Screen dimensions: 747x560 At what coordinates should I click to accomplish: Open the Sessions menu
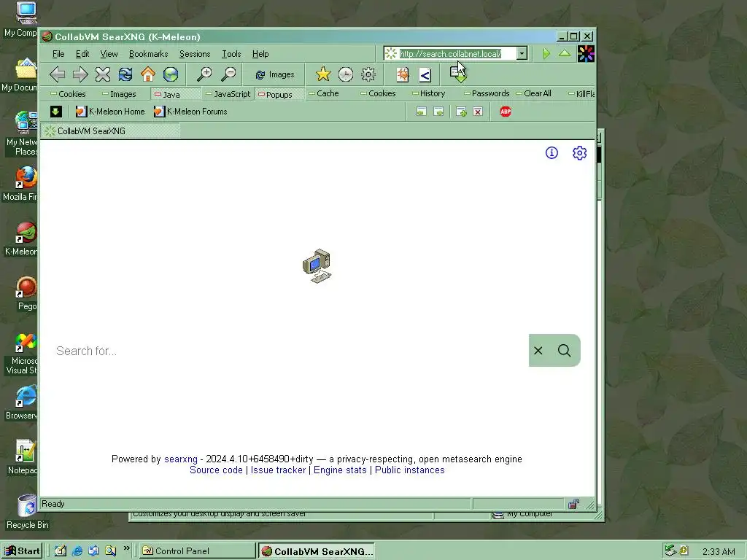point(194,54)
